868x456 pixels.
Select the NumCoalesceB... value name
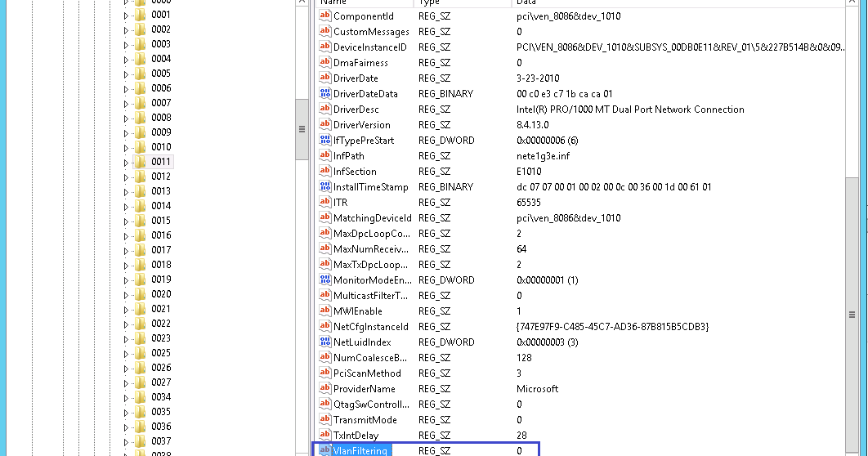coord(369,357)
